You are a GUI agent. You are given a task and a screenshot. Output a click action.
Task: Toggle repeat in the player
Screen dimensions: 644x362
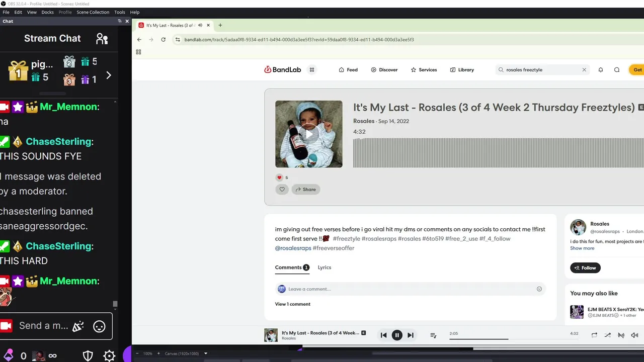tap(594, 335)
